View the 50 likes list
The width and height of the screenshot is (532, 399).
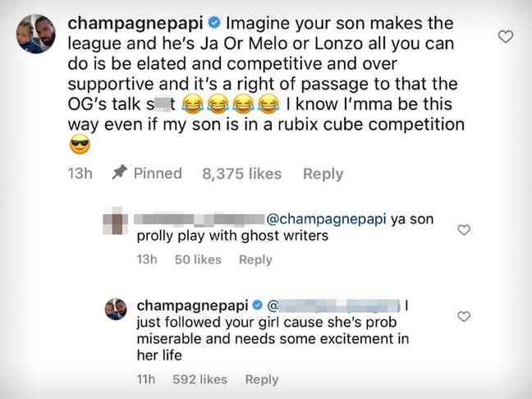pos(198,259)
